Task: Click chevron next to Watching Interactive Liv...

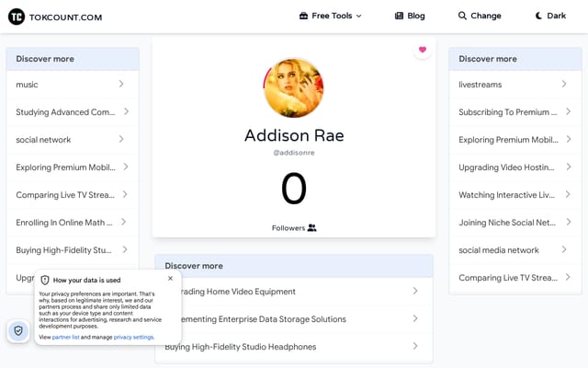Action: pyautogui.click(x=568, y=194)
